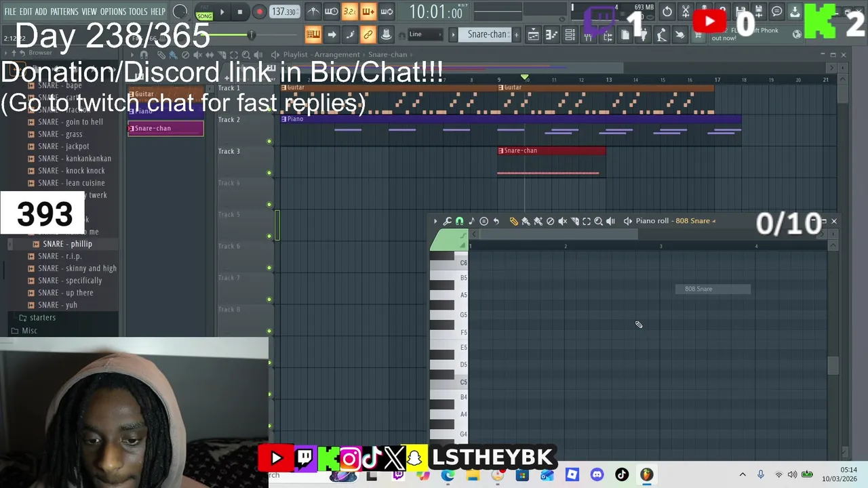
Task: Expand the starters folder
Action: pos(42,318)
